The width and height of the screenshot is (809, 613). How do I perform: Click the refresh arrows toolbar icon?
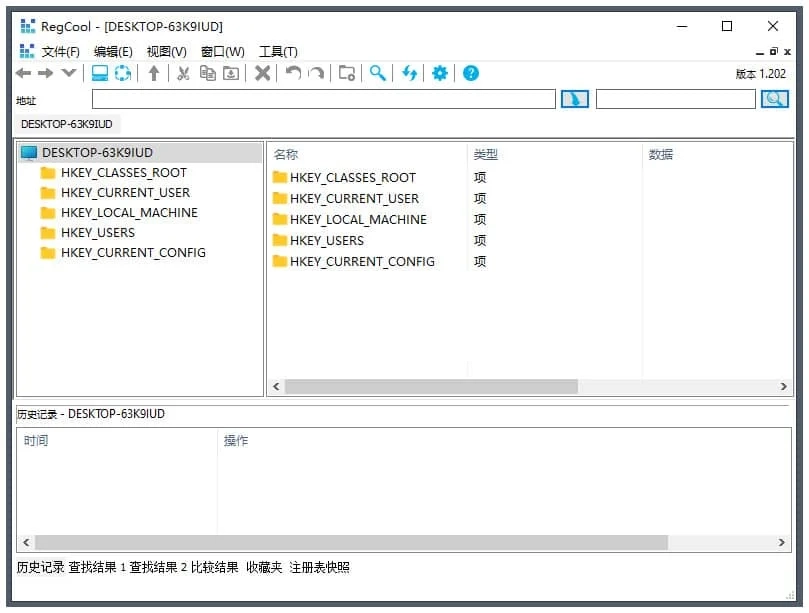(x=409, y=73)
